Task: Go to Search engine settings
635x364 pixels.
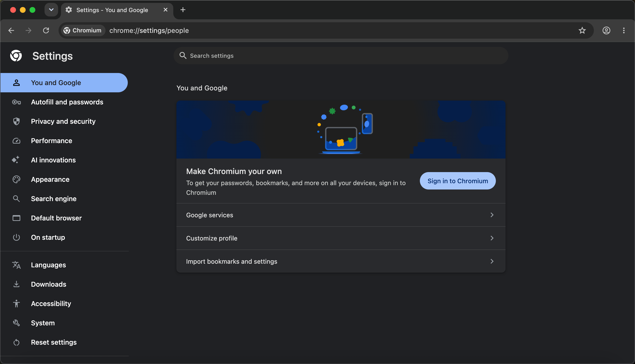Action: click(x=64, y=199)
